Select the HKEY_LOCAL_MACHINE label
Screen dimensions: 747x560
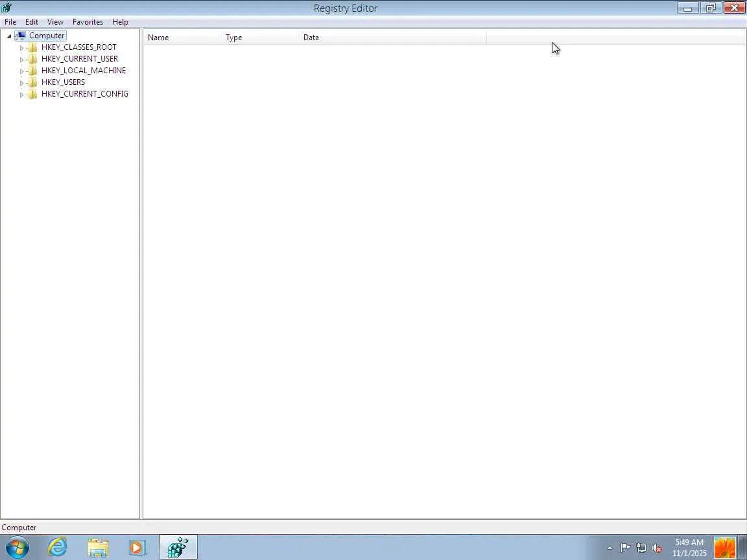[84, 71]
